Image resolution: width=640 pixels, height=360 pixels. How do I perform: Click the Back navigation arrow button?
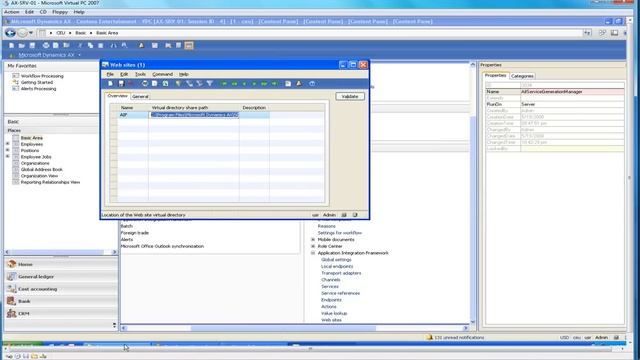[x=10, y=33]
